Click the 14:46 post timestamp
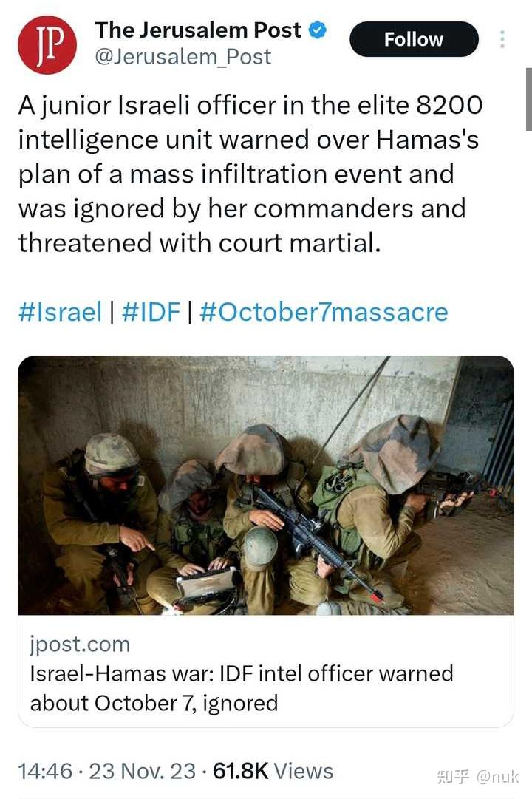The image size is (532, 799). (45, 771)
